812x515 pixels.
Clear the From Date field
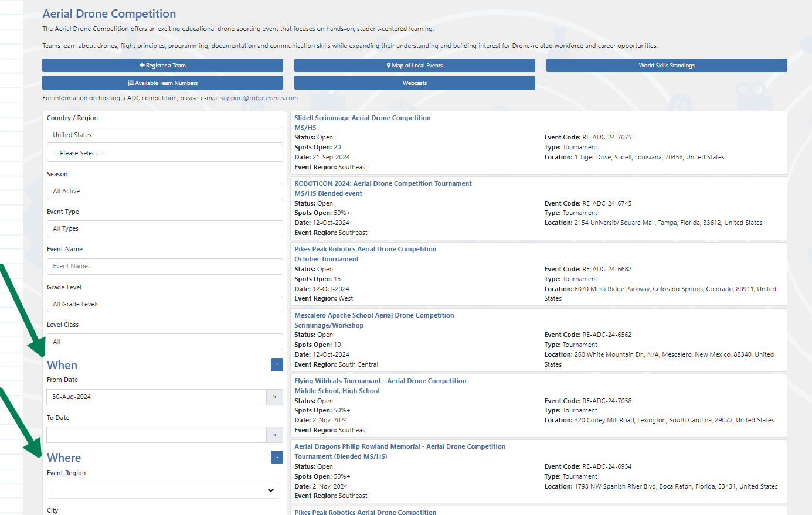tap(274, 397)
